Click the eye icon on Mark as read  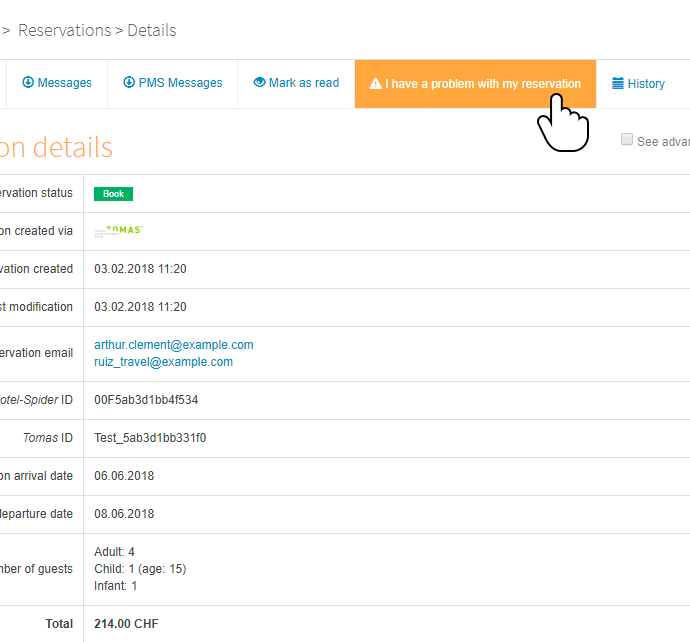260,83
